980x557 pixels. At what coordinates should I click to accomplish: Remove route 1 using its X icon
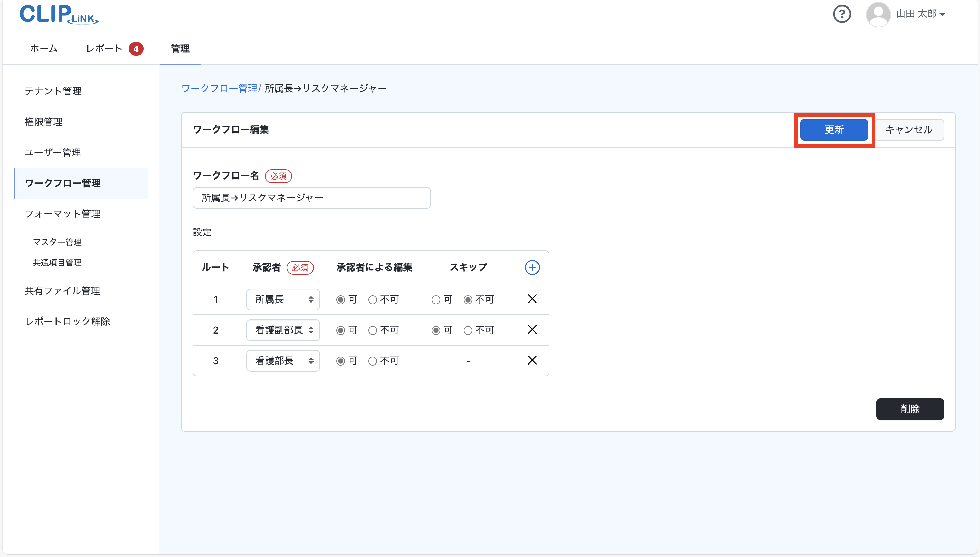coord(532,299)
